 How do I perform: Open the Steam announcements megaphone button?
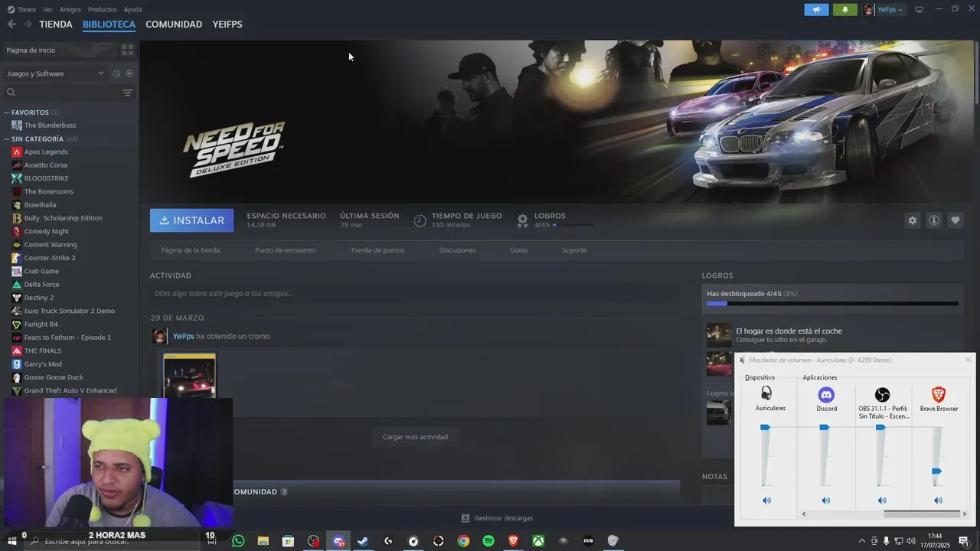coord(816,9)
